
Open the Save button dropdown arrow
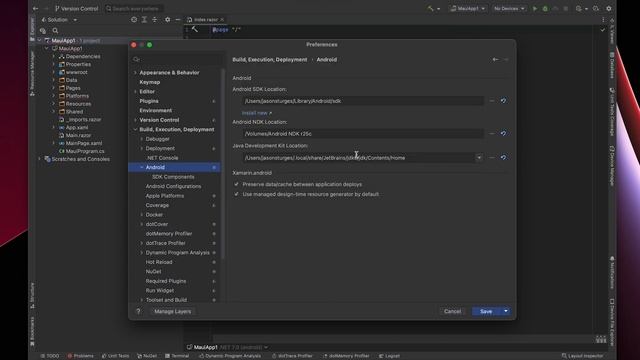[x=506, y=311]
